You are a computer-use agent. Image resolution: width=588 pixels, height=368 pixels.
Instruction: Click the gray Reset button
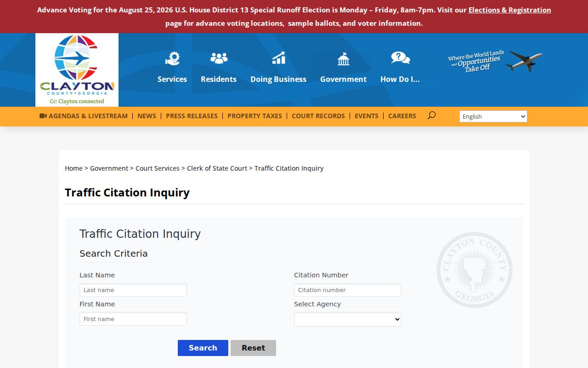click(253, 348)
